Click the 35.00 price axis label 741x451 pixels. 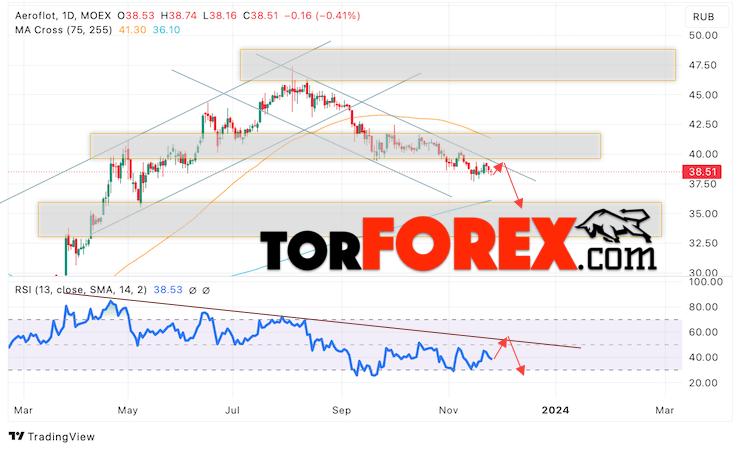[x=703, y=214]
